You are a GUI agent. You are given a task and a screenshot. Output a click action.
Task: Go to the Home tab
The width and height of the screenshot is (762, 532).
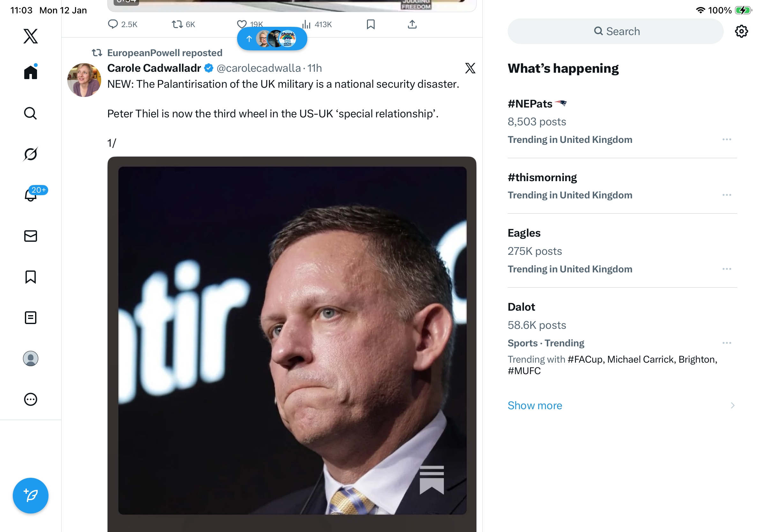tap(31, 72)
